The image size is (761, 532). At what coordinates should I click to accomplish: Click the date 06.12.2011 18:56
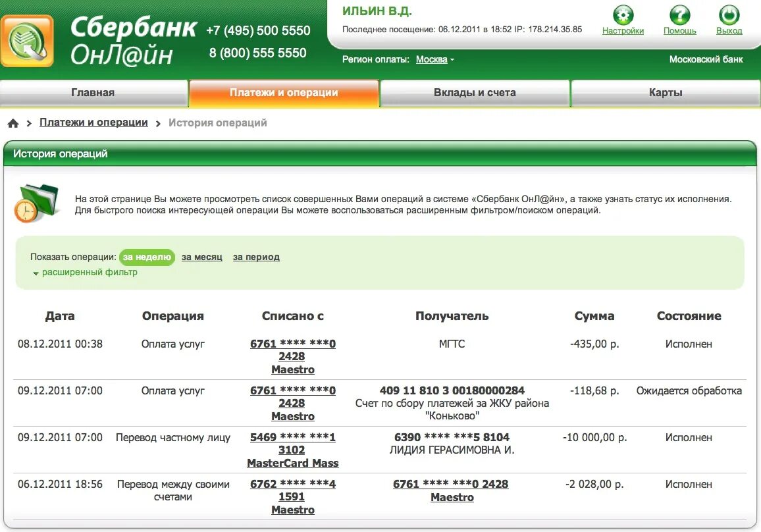(x=60, y=484)
